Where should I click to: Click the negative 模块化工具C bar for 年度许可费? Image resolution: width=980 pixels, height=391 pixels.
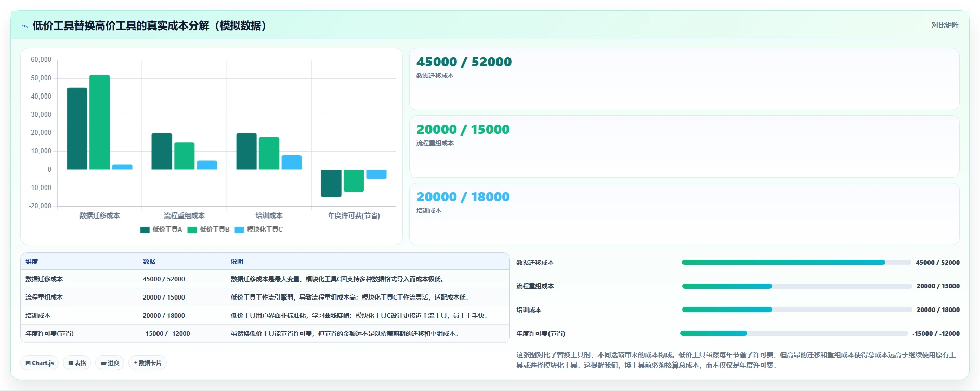click(376, 174)
